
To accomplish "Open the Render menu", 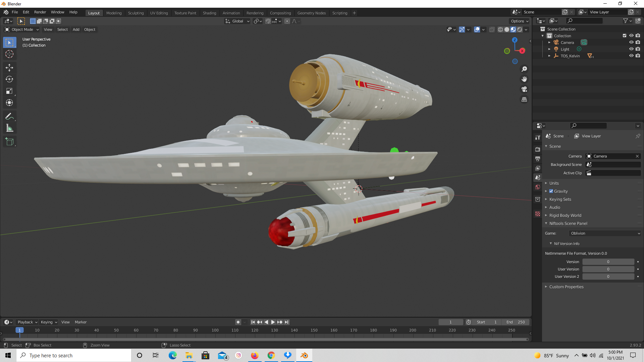I will tap(40, 12).
